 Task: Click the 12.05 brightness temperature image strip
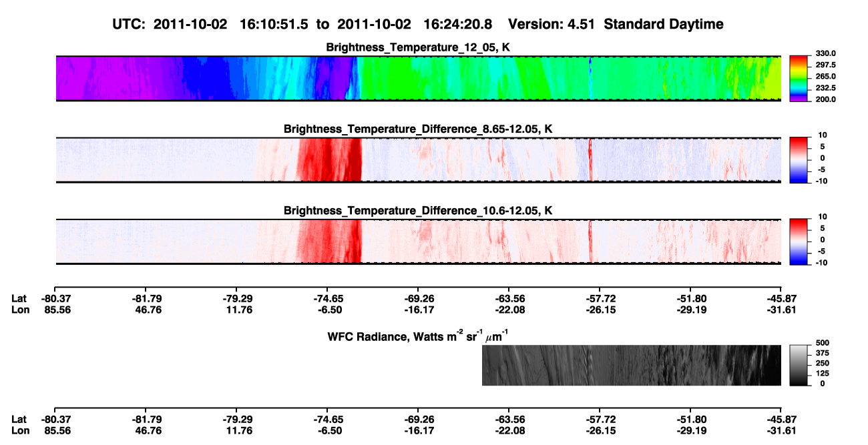pos(417,79)
